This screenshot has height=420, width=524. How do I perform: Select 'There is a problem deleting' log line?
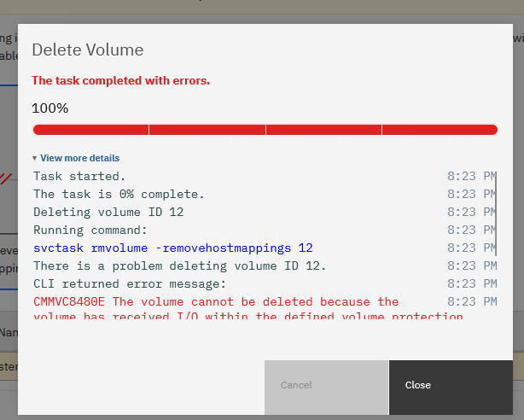point(179,265)
